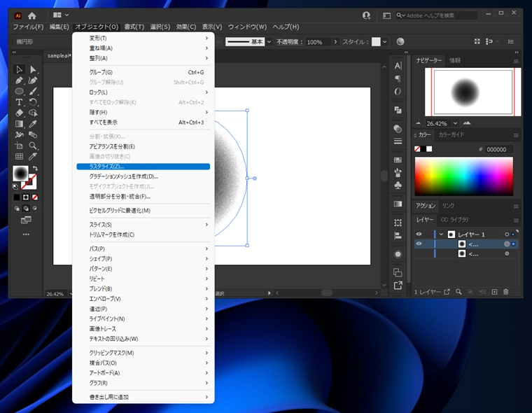Click the 不透明度 label link
The height and width of the screenshot is (413, 532).
tap(289, 42)
